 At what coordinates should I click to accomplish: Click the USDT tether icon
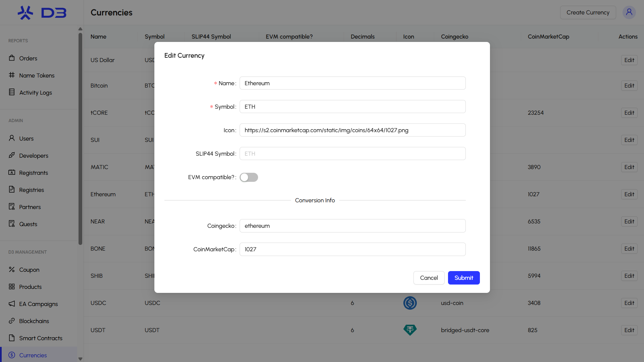[410, 330]
